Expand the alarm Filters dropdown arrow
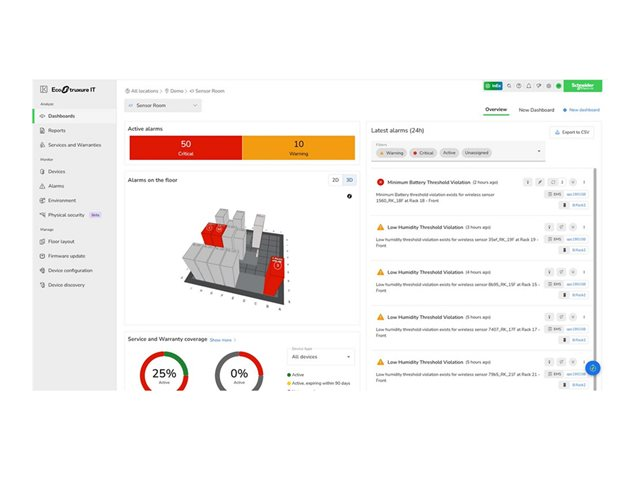This screenshot has width=640, height=480. coord(539,153)
